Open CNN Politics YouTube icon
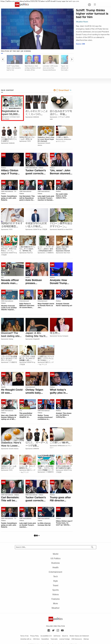This screenshot has width=111, height=644. [62, 630]
